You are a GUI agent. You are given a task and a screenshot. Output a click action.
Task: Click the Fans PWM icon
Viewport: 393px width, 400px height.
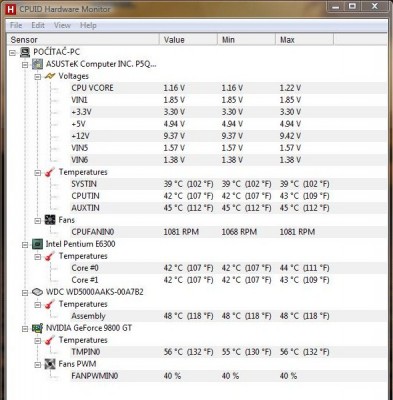coord(50,364)
